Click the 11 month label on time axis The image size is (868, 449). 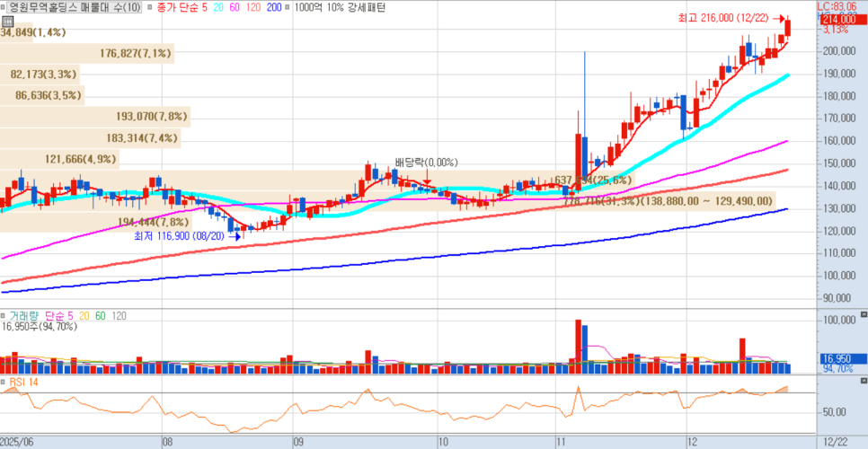pos(562,442)
